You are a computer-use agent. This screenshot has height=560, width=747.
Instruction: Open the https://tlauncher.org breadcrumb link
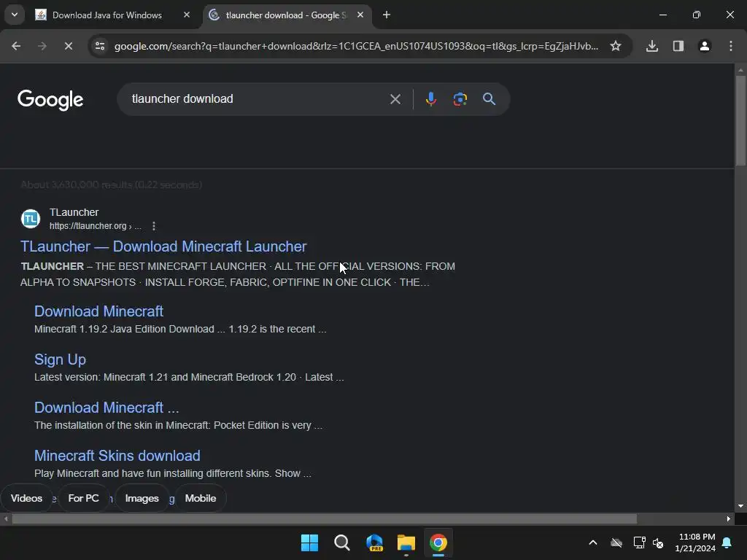tap(96, 226)
